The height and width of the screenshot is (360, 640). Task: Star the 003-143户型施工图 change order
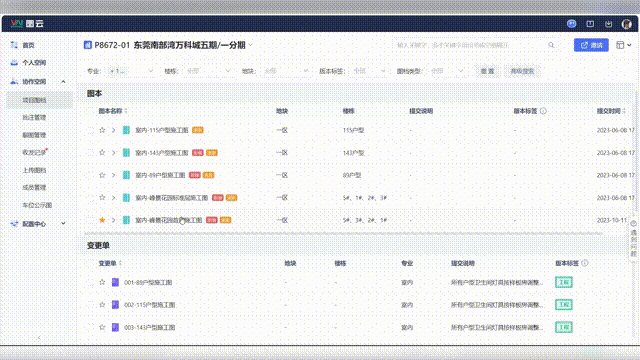(x=102, y=327)
